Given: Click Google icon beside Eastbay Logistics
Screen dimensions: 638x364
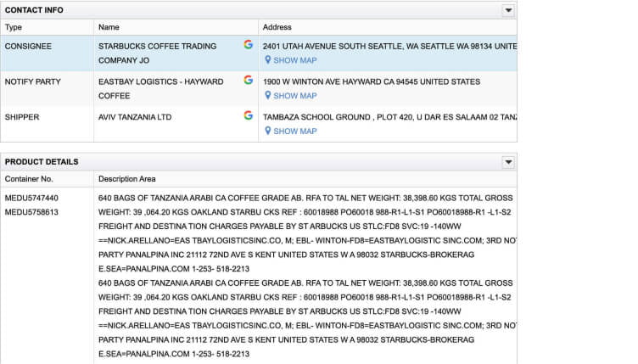Looking at the screenshot, I should pyautogui.click(x=248, y=81).
